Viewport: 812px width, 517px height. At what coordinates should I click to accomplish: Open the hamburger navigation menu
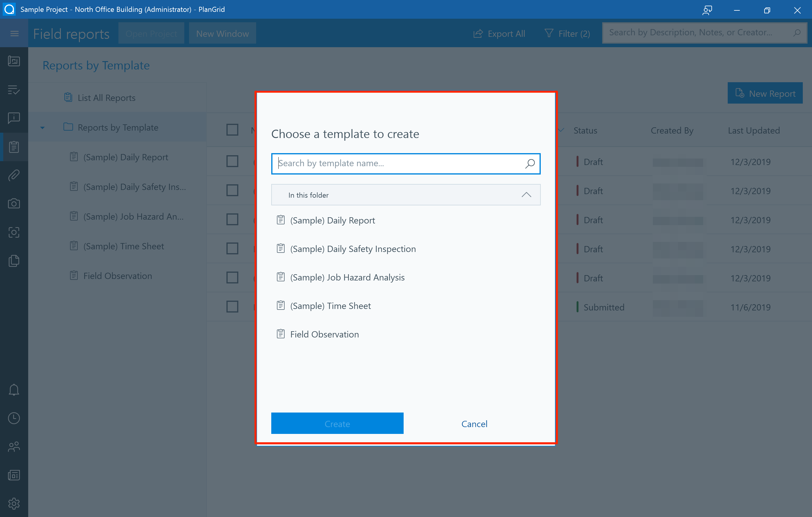14,33
